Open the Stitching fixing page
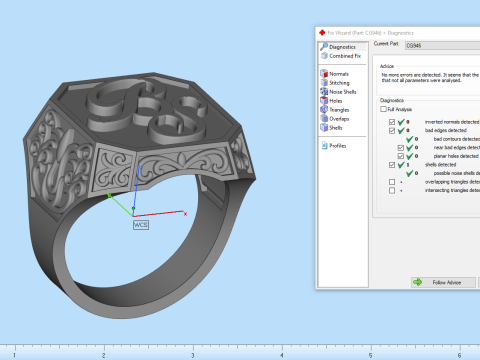The image size is (480, 360). coord(335,83)
